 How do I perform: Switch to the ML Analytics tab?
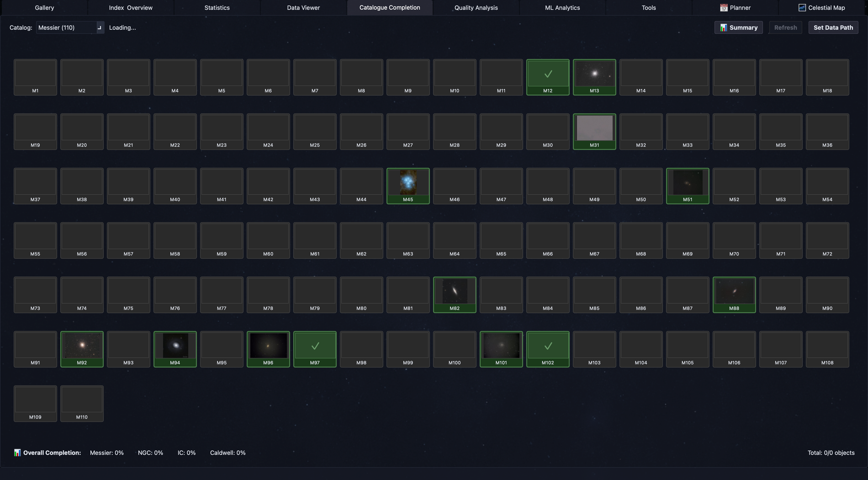coord(562,7)
